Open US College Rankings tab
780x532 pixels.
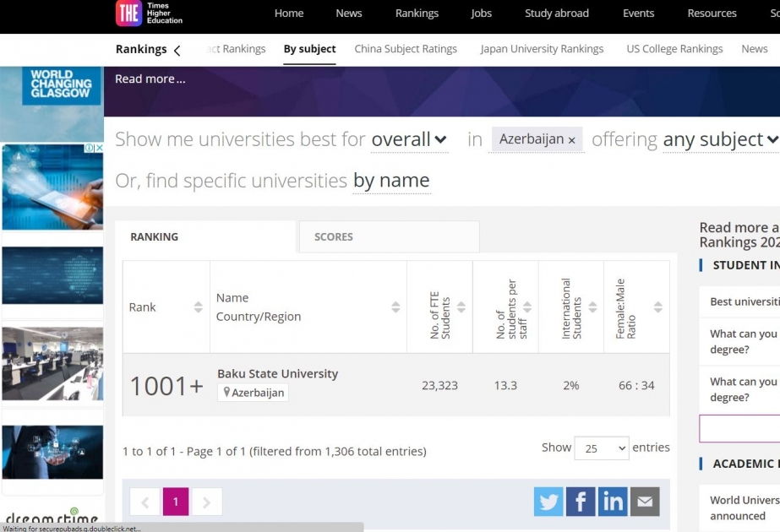coord(674,49)
